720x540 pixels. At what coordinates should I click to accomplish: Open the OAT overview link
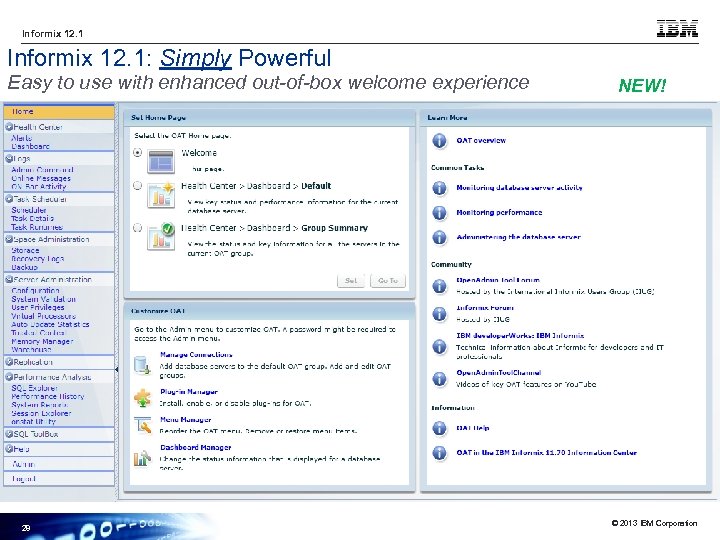click(x=481, y=141)
